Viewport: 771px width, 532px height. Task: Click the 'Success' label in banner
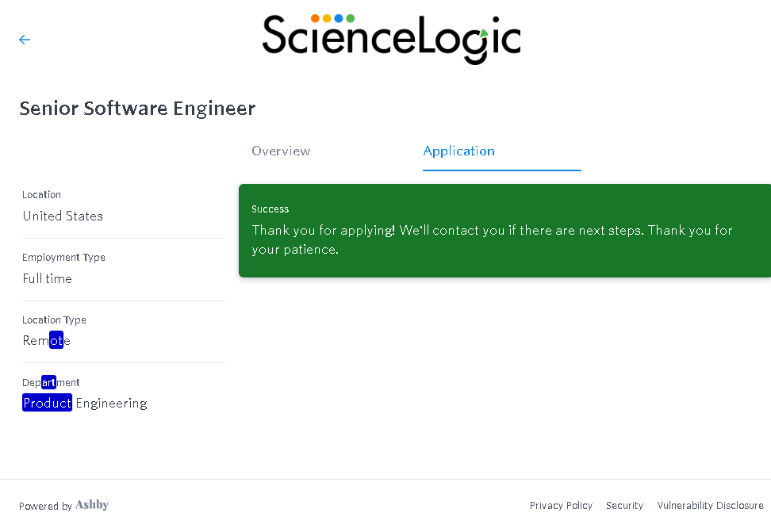pos(270,209)
